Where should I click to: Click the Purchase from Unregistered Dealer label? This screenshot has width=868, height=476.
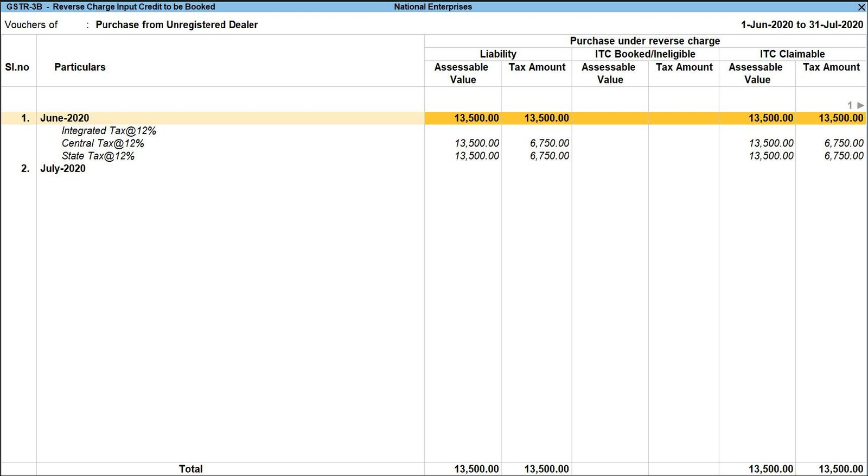point(176,25)
